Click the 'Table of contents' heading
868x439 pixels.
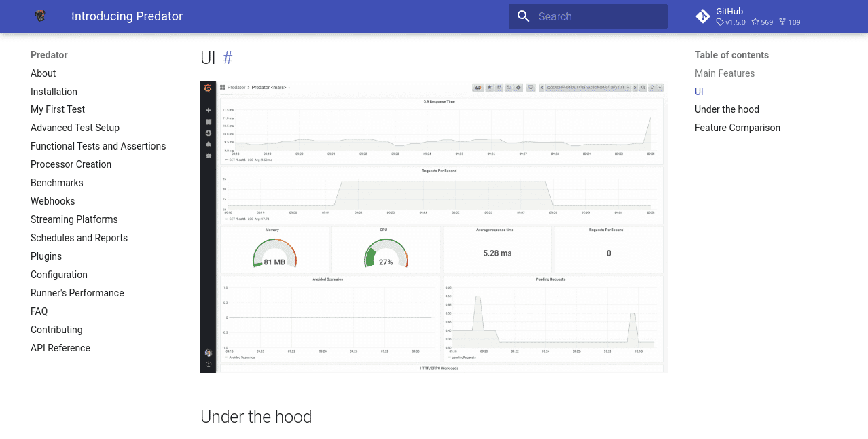click(x=731, y=55)
